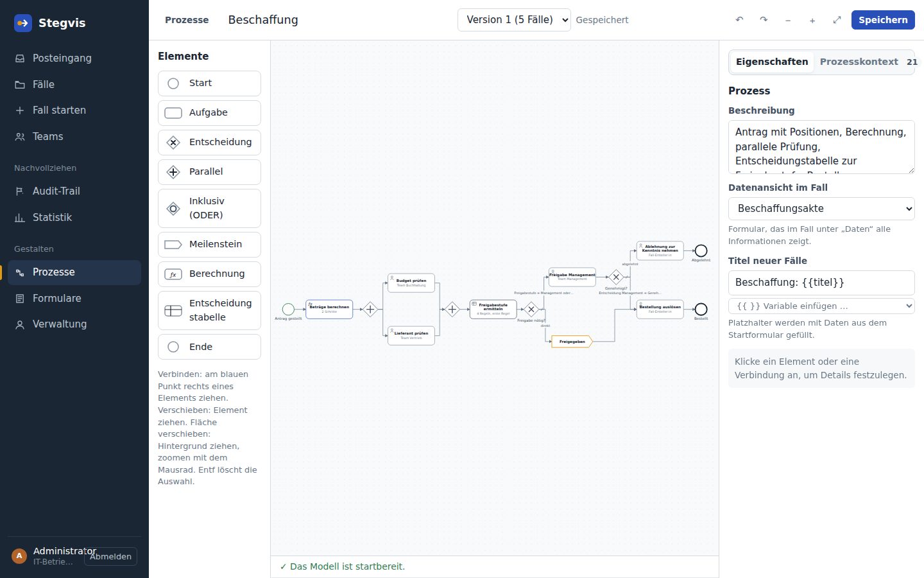Pick the Entscheidungstabelle element in the palette
Image resolution: width=924 pixels, height=578 pixels.
tap(209, 310)
